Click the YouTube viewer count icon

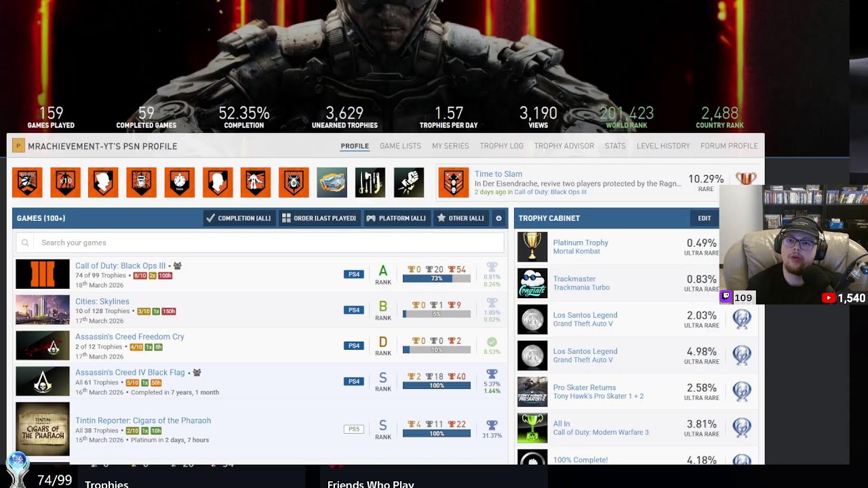(828, 298)
